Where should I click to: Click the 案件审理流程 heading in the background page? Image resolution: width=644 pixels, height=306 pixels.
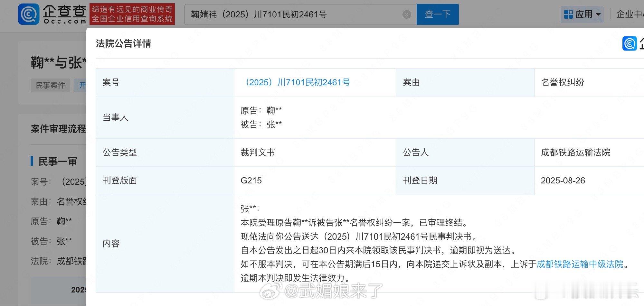pyautogui.click(x=58, y=129)
